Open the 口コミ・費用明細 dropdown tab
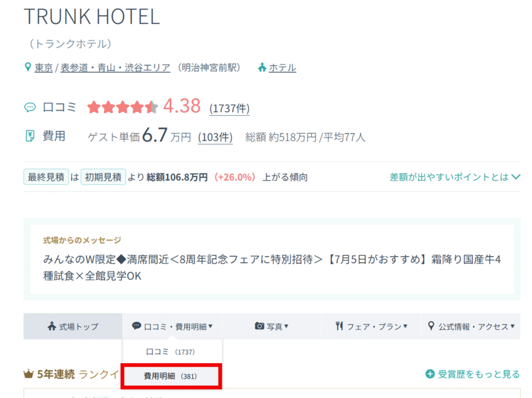 click(172, 326)
